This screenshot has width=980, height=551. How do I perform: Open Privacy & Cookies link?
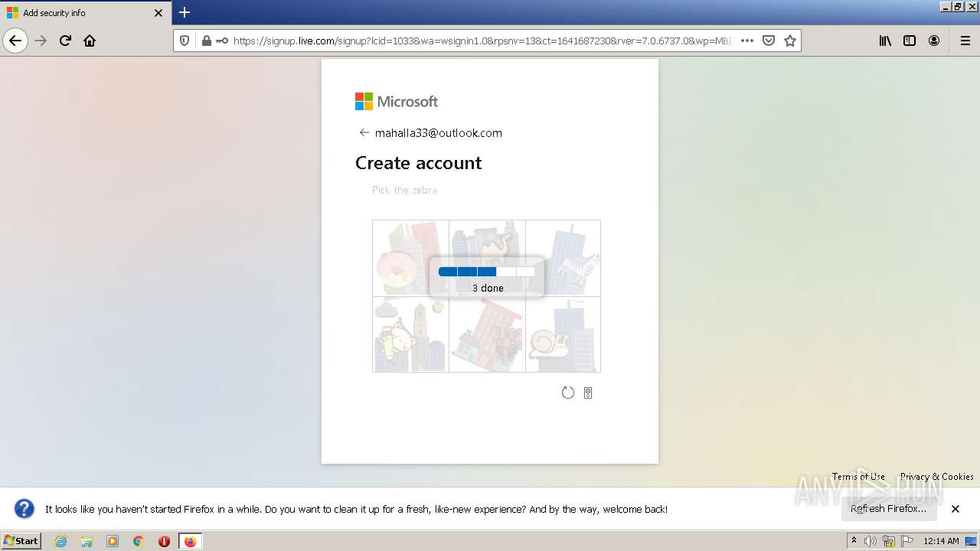click(x=937, y=476)
